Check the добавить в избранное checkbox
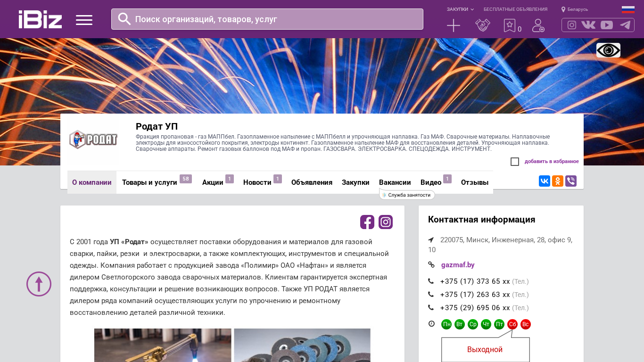 pyautogui.click(x=515, y=162)
